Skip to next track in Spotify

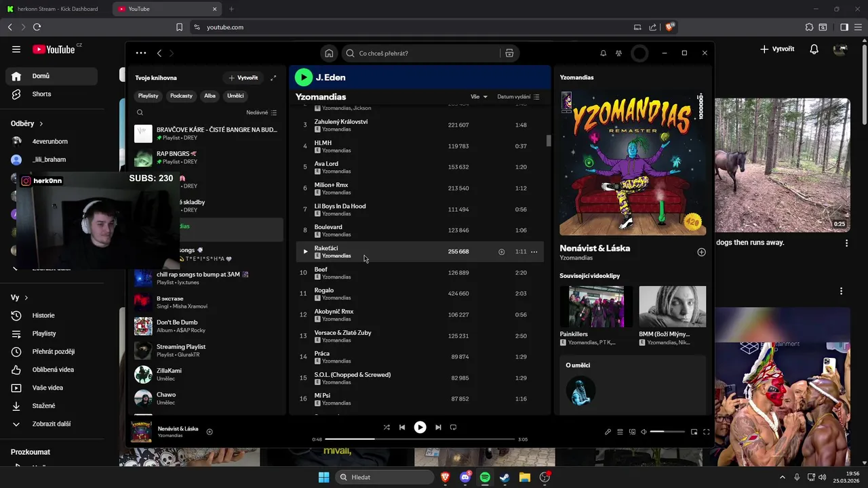[438, 427]
